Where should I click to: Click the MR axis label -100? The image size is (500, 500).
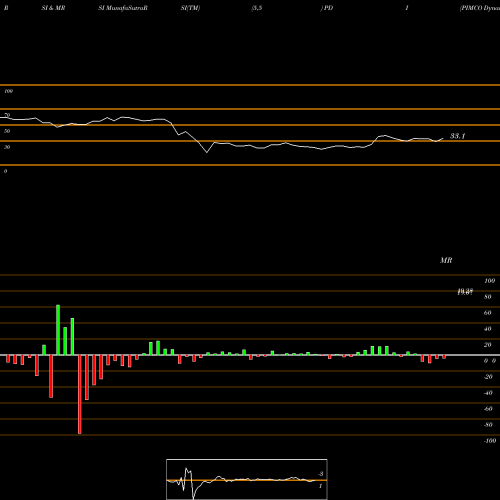pos(490,441)
